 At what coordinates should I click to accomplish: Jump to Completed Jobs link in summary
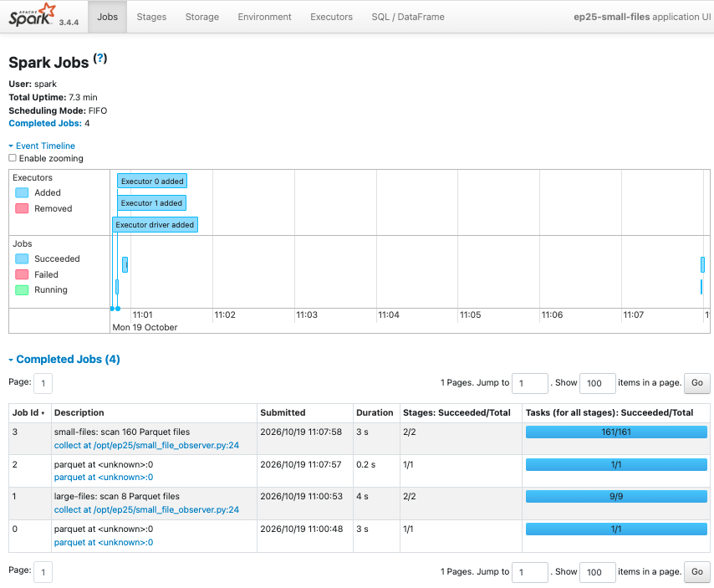(45, 124)
